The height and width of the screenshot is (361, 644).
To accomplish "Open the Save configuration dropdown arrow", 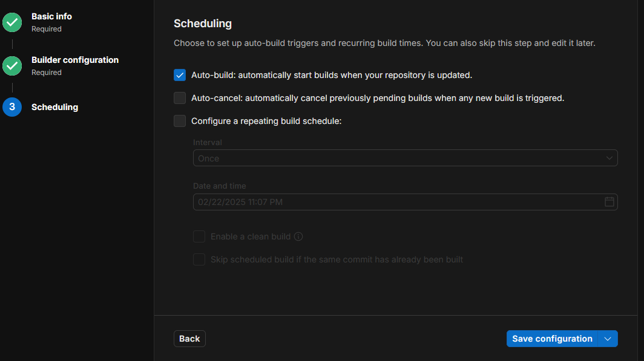I will tap(608, 339).
